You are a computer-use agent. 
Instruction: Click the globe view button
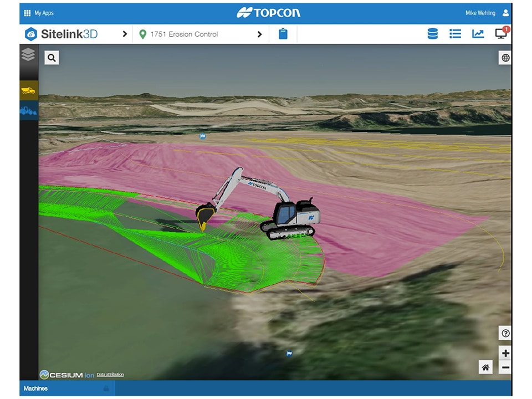point(505,58)
